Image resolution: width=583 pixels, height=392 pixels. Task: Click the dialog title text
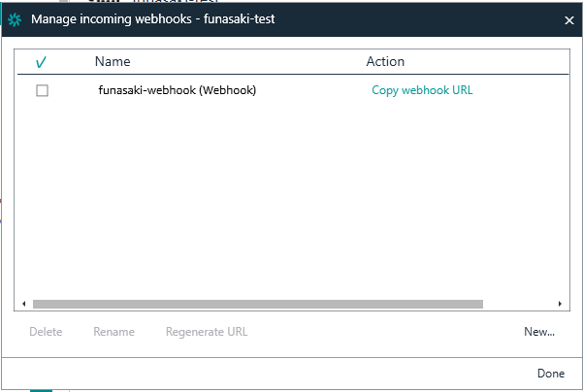(153, 19)
